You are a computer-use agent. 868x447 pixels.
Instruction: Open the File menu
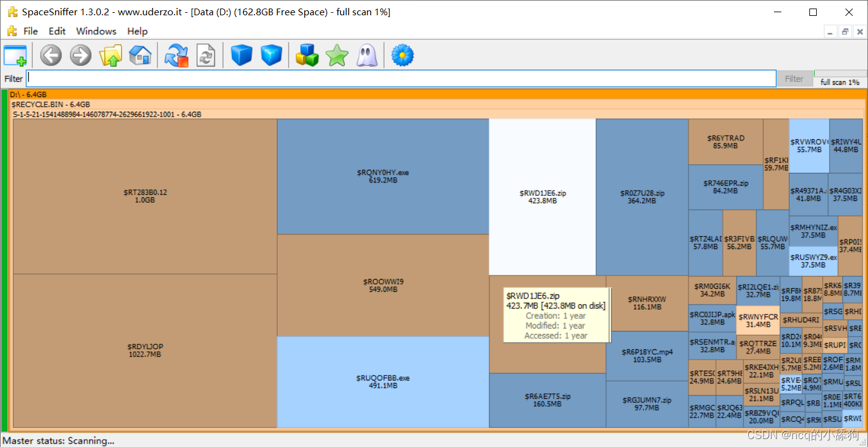coord(31,31)
